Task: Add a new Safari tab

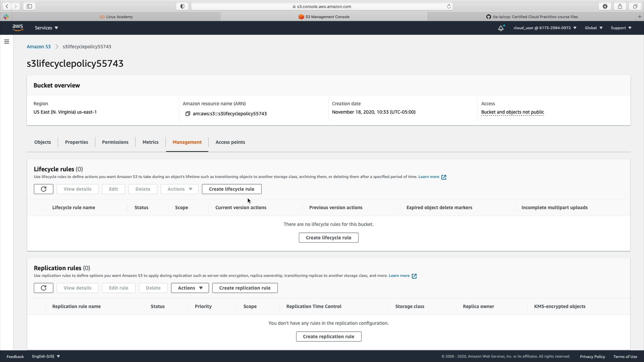Action: coord(640,17)
